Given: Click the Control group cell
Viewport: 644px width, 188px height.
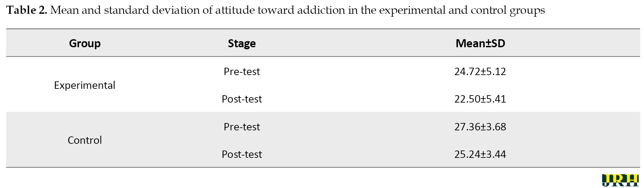Looking at the screenshot, I should pyautogui.click(x=85, y=140).
